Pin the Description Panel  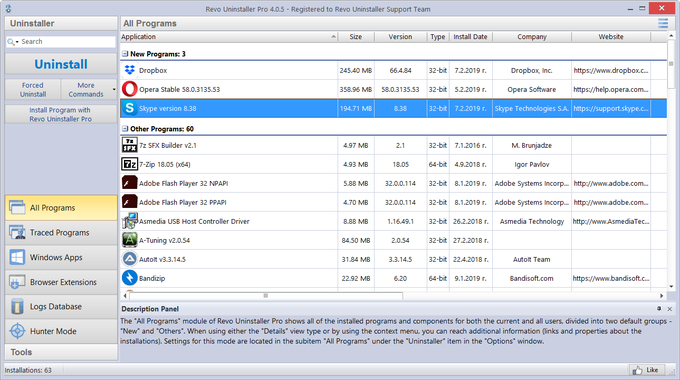659,308
